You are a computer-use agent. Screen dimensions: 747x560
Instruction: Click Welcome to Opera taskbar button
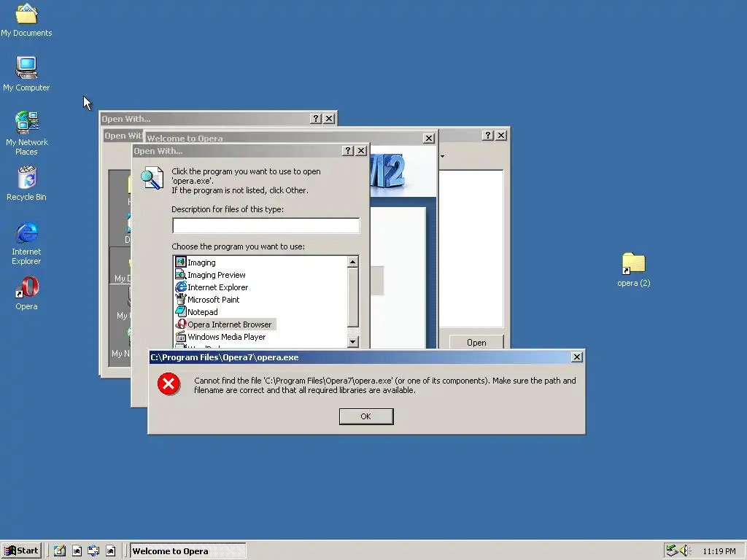tap(187, 551)
